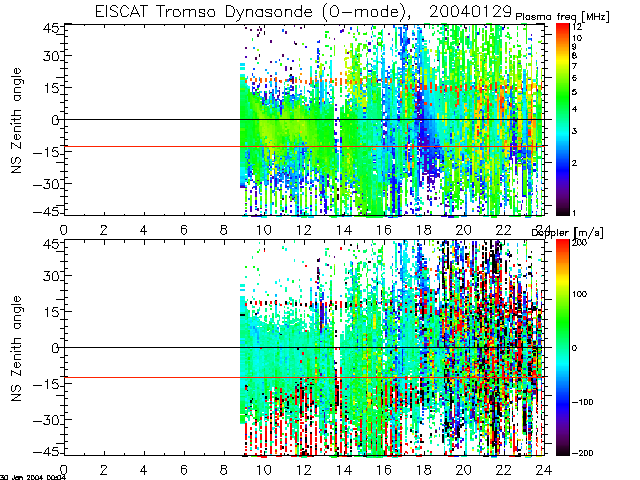Click hour '10' on plasma frequency plot time axis

coord(264,230)
